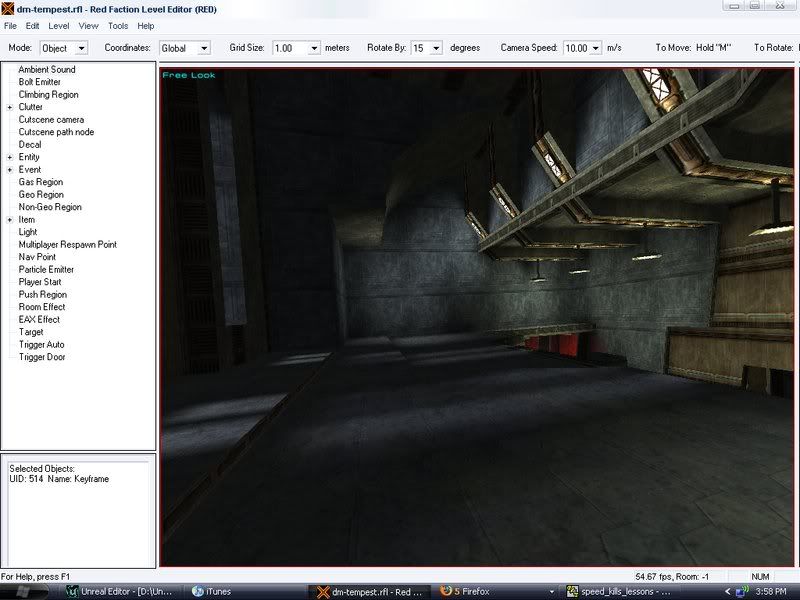The image size is (800, 600).
Task: Select the Event category label
Action: click(30, 169)
